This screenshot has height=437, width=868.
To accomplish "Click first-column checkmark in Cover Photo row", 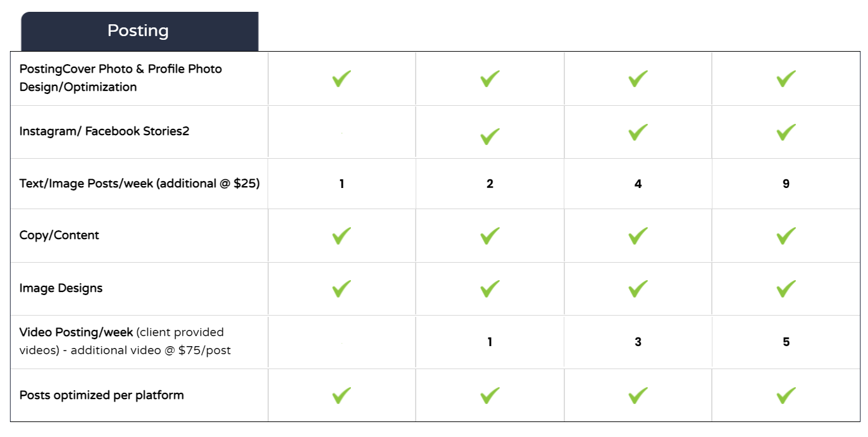I will pyautogui.click(x=342, y=78).
